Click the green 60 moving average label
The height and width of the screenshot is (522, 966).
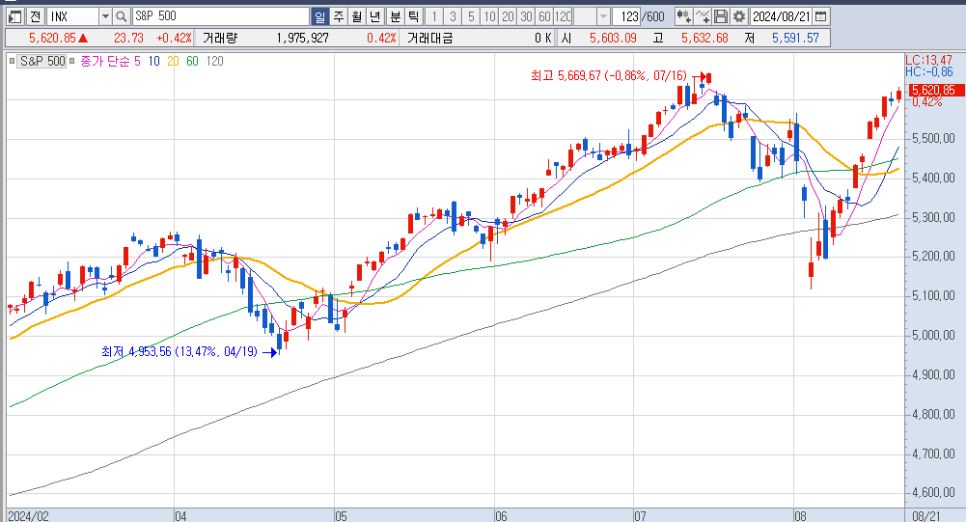click(192, 61)
